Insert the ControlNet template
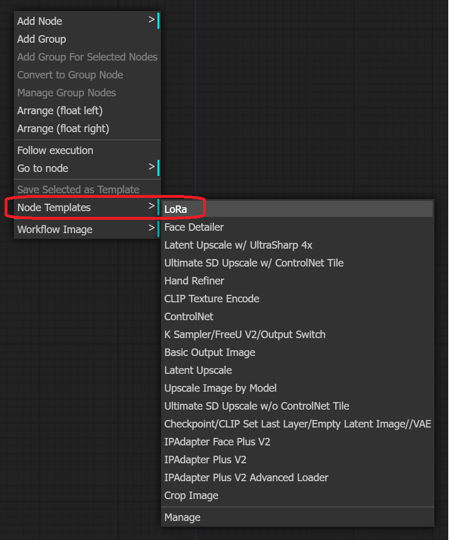The image size is (450, 540). pyautogui.click(x=297, y=316)
